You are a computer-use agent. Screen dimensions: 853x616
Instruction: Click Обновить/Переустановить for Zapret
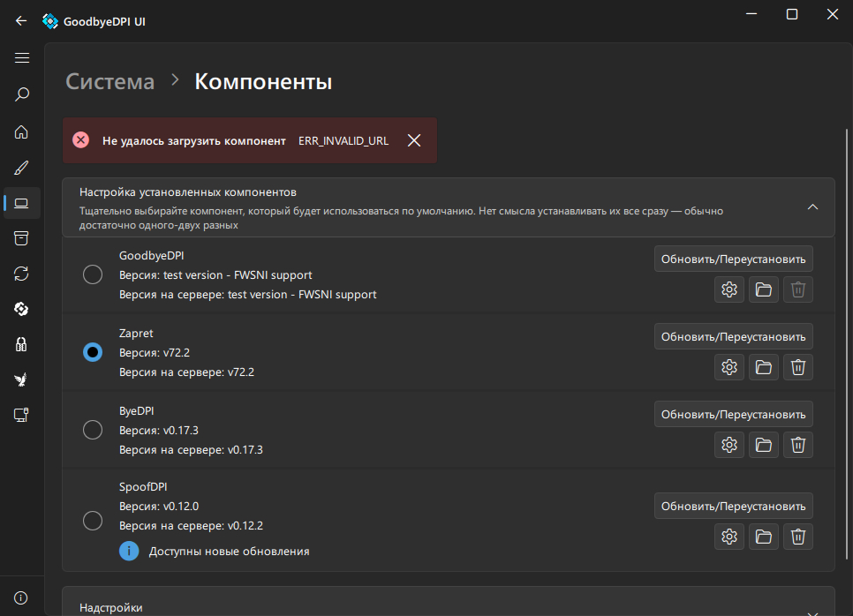click(733, 336)
